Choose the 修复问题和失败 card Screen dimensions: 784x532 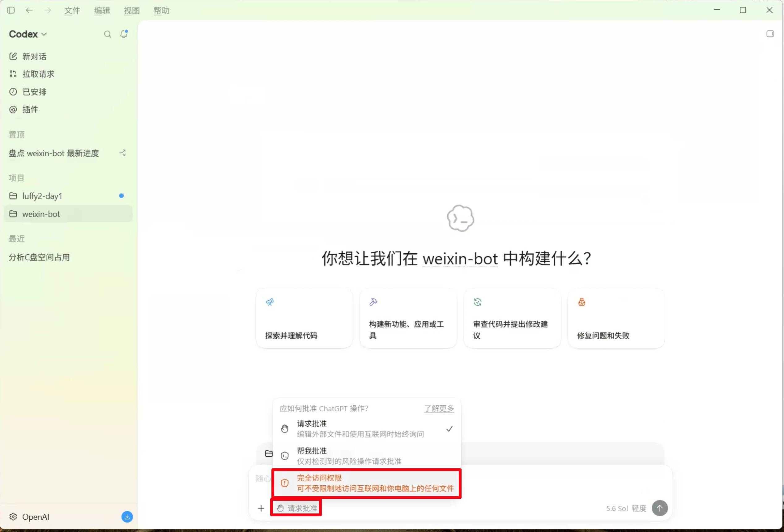click(616, 318)
